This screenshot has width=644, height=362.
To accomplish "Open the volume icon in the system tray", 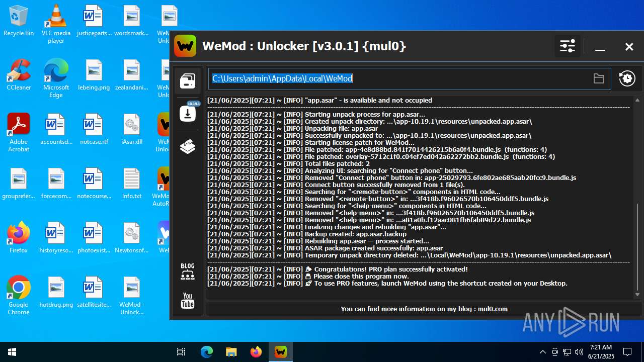I will click(x=579, y=352).
